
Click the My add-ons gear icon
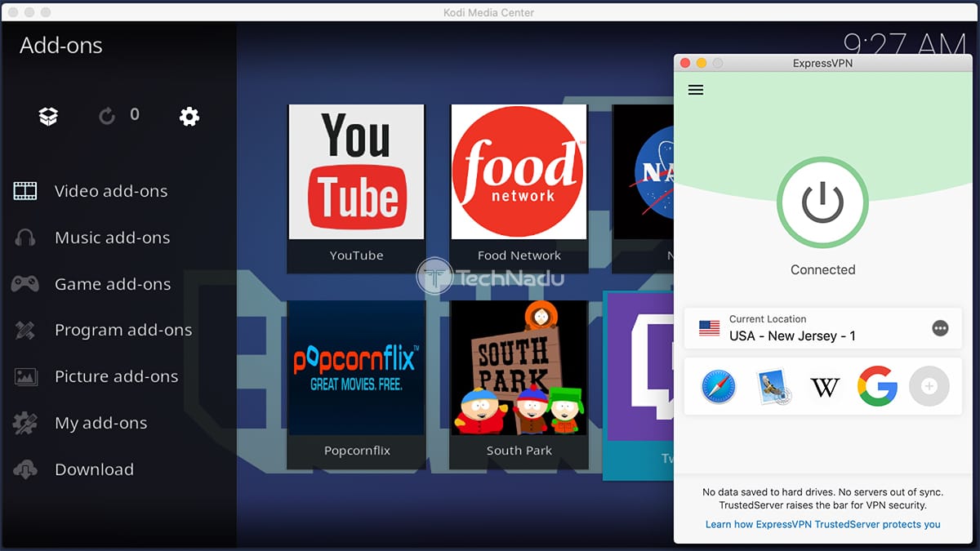(x=25, y=423)
